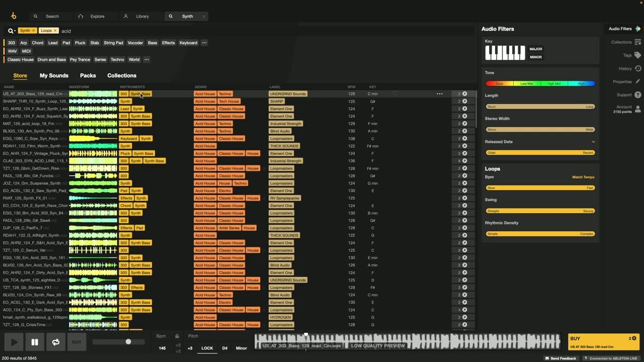Toggle pitch LOCK option
The height and width of the screenshot is (362, 644).
coord(207,348)
